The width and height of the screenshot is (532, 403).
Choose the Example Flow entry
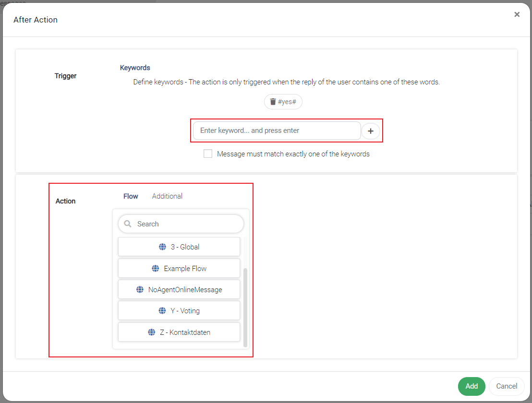(x=179, y=269)
